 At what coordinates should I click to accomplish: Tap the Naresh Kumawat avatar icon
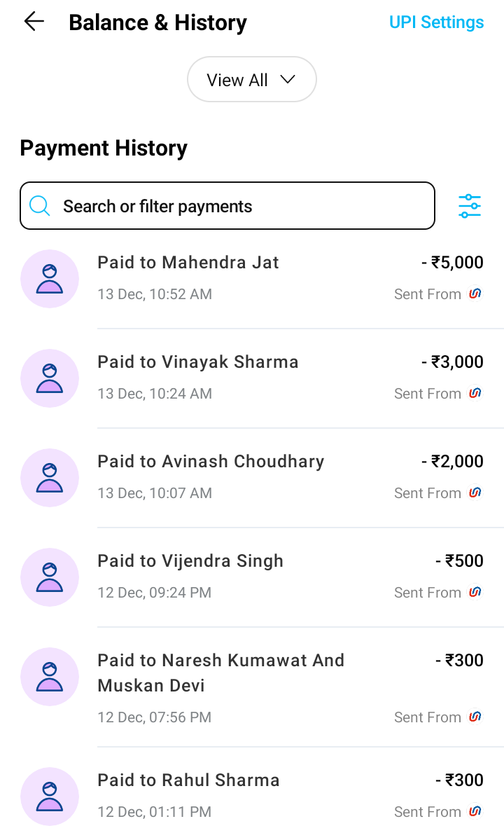[50, 676]
